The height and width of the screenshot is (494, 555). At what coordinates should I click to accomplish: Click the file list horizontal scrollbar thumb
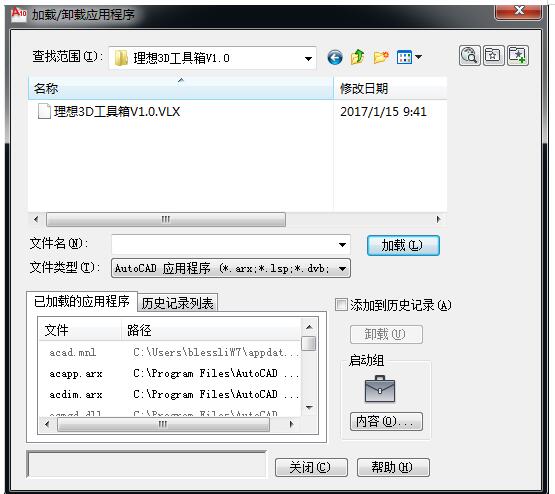coord(166,219)
